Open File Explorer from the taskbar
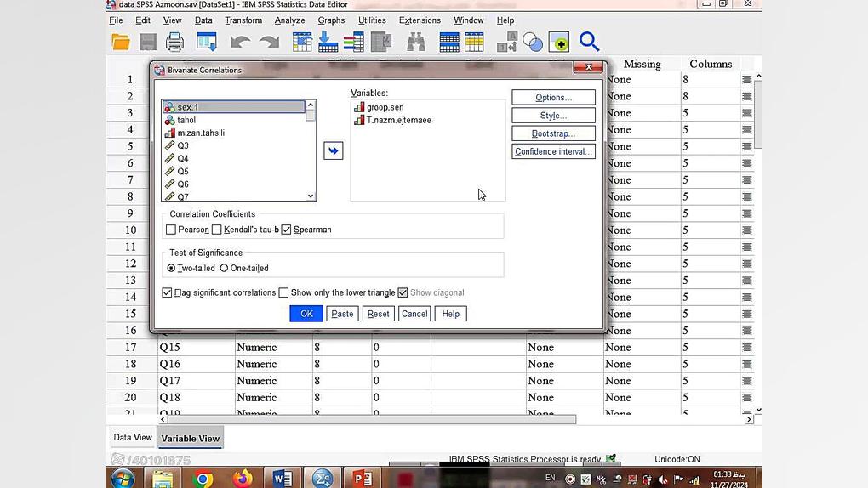The height and width of the screenshot is (488, 868). (x=163, y=479)
